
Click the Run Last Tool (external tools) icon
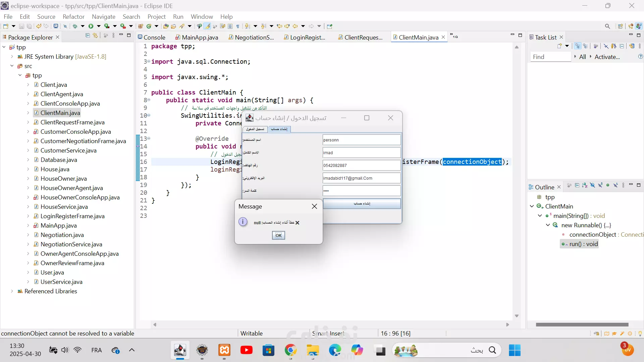click(123, 26)
